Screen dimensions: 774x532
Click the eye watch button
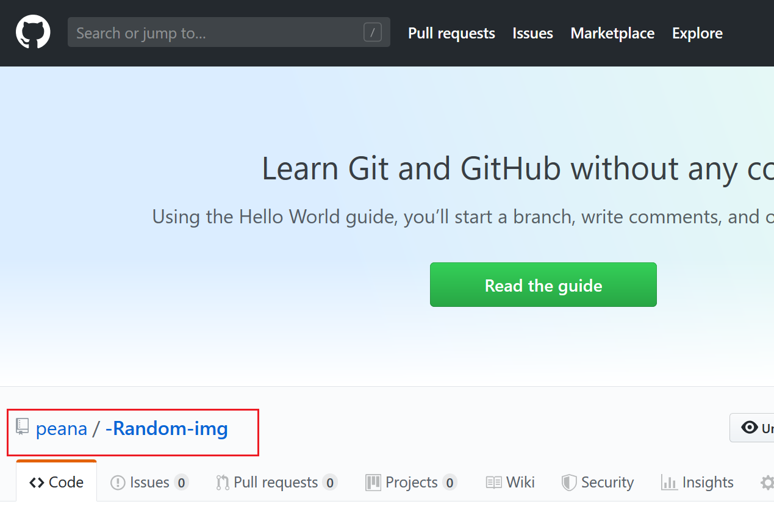tap(752, 428)
